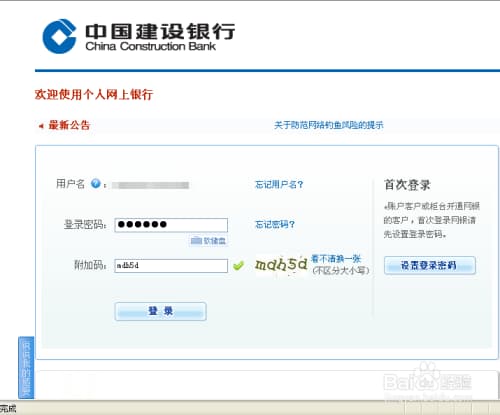500x415 pixels.
Task: Focus the 登录密码 password field
Action: pos(171,225)
